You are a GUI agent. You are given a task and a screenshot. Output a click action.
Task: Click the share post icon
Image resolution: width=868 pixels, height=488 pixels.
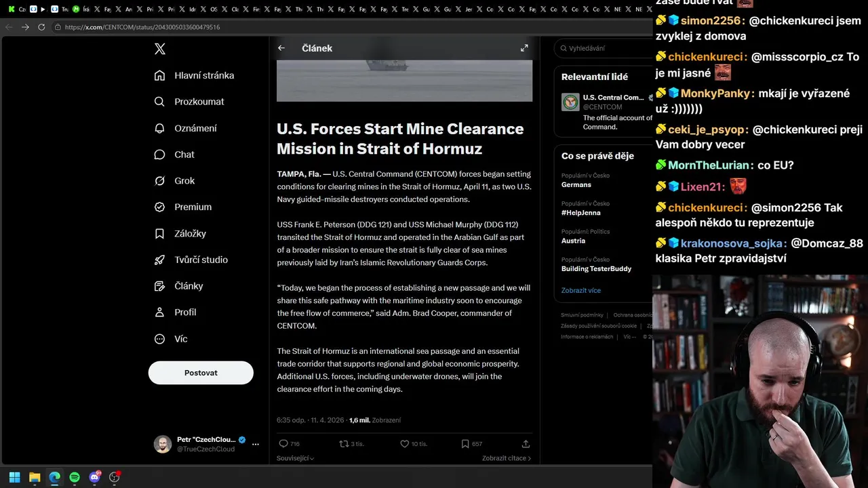point(526,444)
